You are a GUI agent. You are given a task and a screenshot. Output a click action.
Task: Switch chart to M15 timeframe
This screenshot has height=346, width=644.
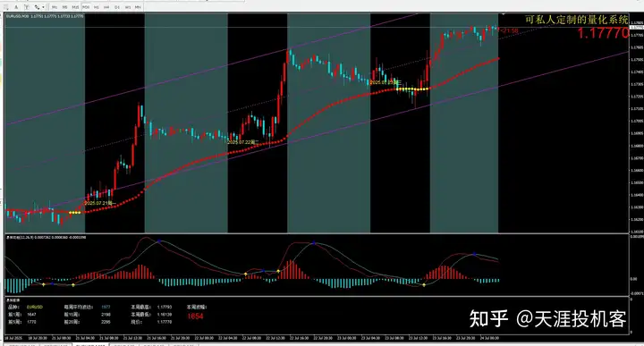coord(75,7)
